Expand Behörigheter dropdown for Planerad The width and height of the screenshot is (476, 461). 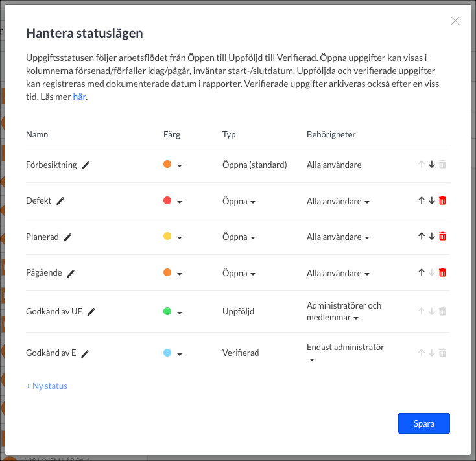pyautogui.click(x=338, y=237)
